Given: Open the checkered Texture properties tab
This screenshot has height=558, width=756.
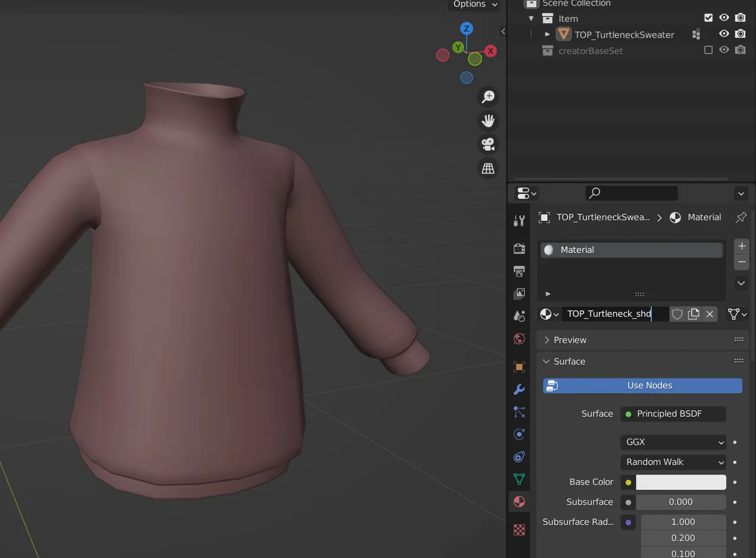Looking at the screenshot, I should [x=519, y=530].
